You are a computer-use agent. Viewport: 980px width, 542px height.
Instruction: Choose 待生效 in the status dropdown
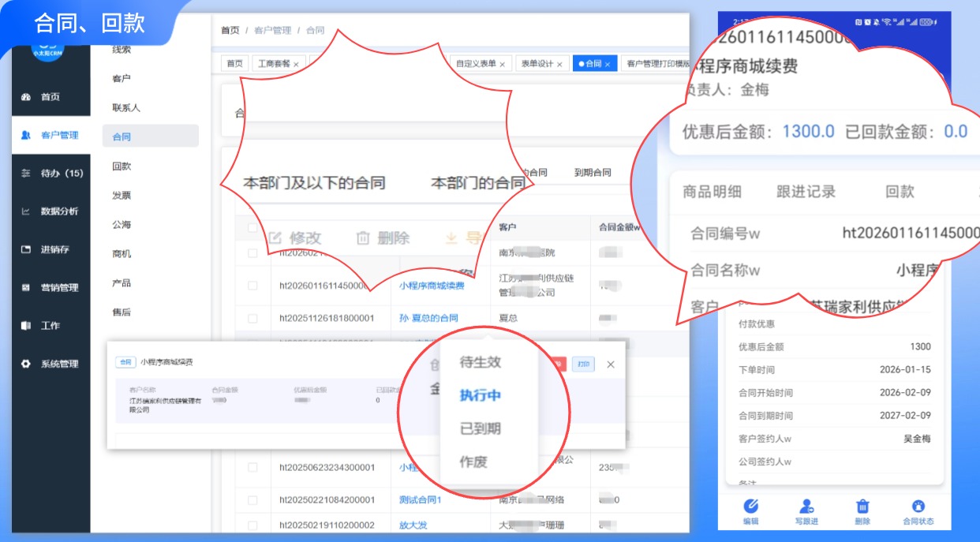pyautogui.click(x=481, y=363)
